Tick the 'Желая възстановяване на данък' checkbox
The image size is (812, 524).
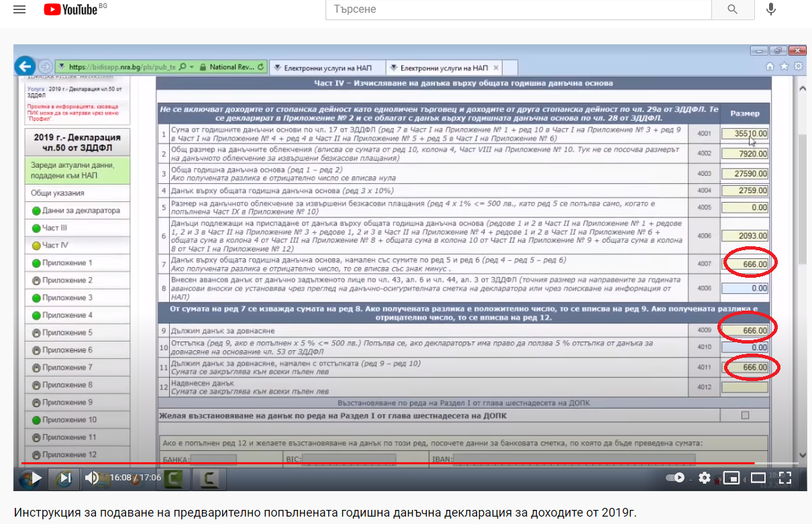(745, 415)
